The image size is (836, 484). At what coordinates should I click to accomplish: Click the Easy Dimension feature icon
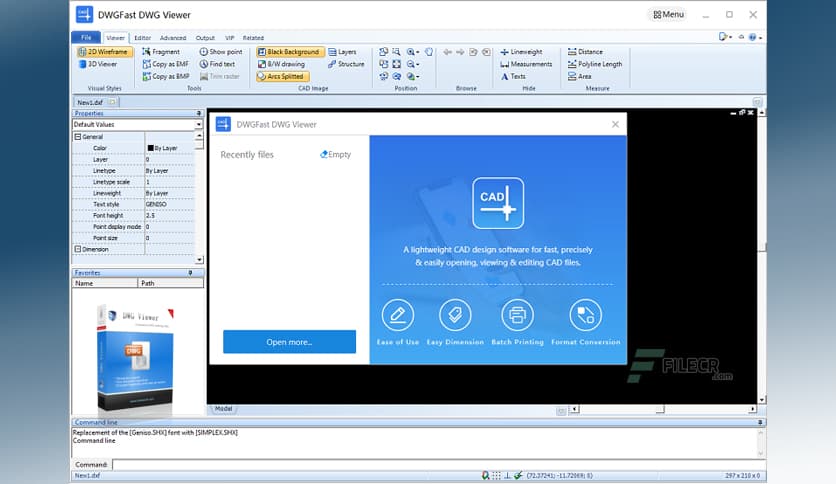point(455,314)
